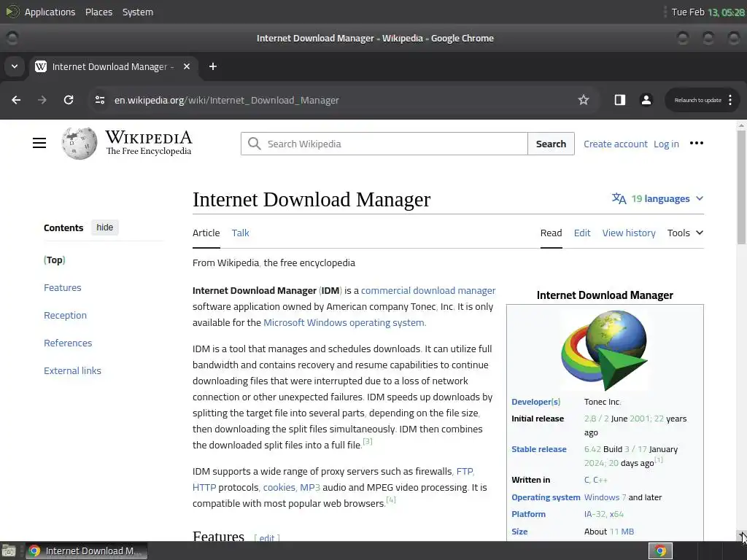This screenshot has height=560, width=747.
Task: Jump to References in Contents
Action: 68,343
